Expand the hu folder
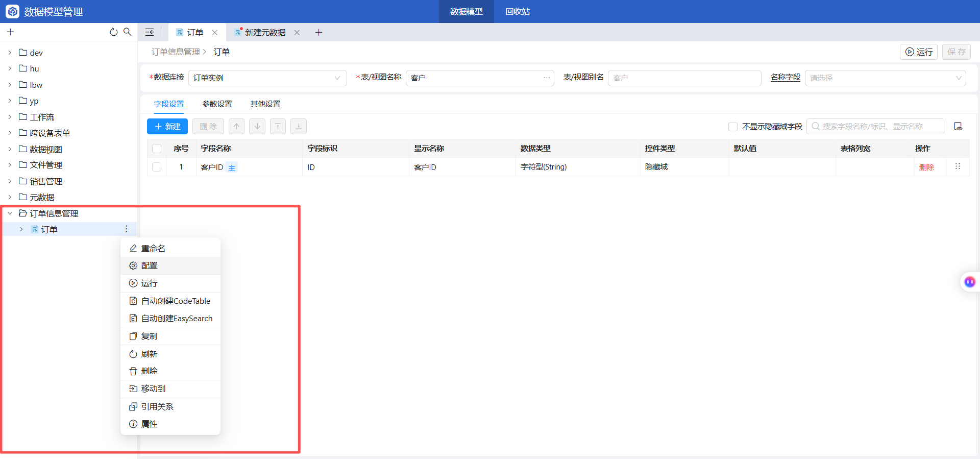Viewport: 980px width, 459px height. (10, 68)
